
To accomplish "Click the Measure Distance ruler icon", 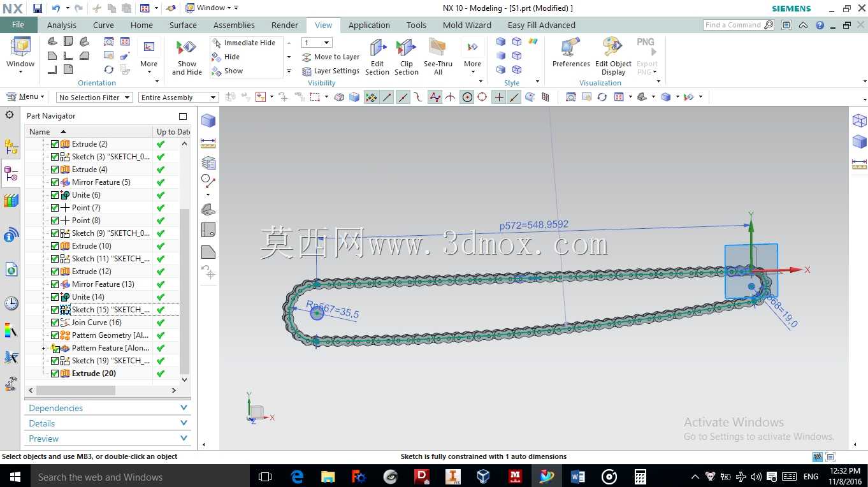I will coord(208,143).
